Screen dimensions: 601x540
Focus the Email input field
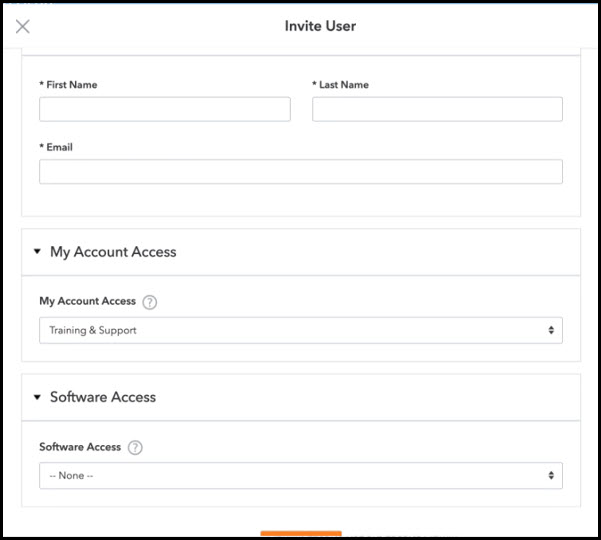301,172
